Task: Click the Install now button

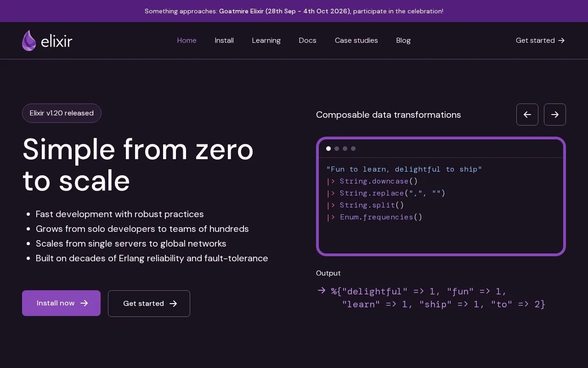Action: coord(61,303)
